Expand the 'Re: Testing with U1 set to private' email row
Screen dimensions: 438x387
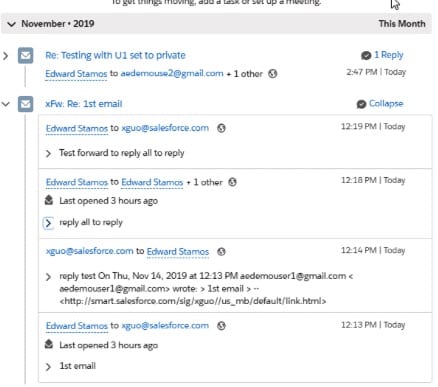tap(5, 56)
